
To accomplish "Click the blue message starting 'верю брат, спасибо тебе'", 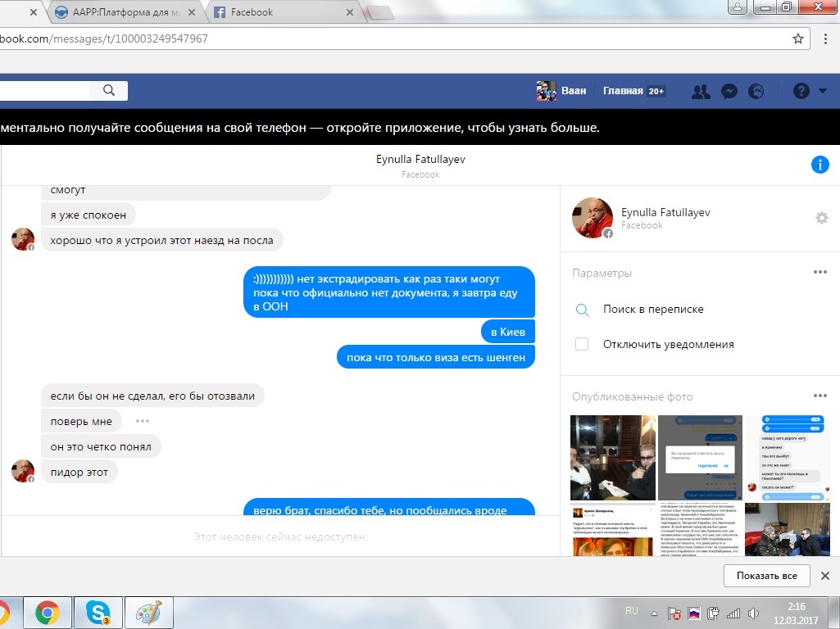I will [389, 507].
